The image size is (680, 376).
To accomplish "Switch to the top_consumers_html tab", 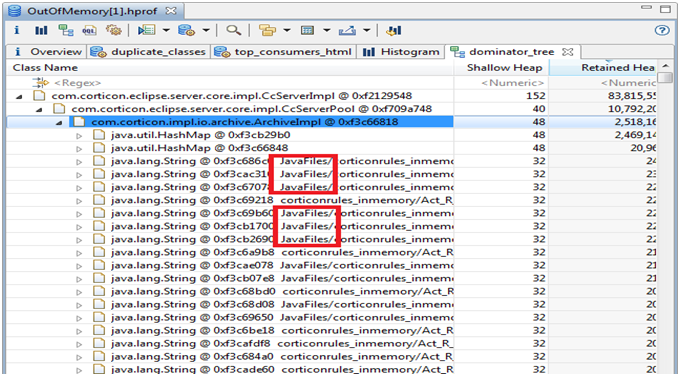I will 284,52.
